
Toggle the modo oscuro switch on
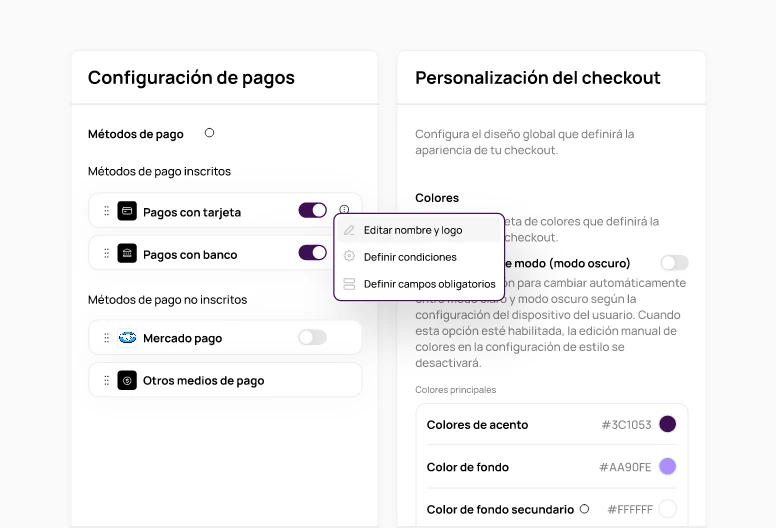coord(674,263)
